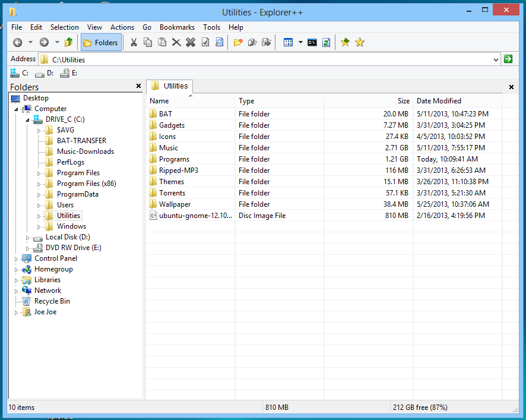Open bookmarks via the yellow star icon

pos(360,42)
